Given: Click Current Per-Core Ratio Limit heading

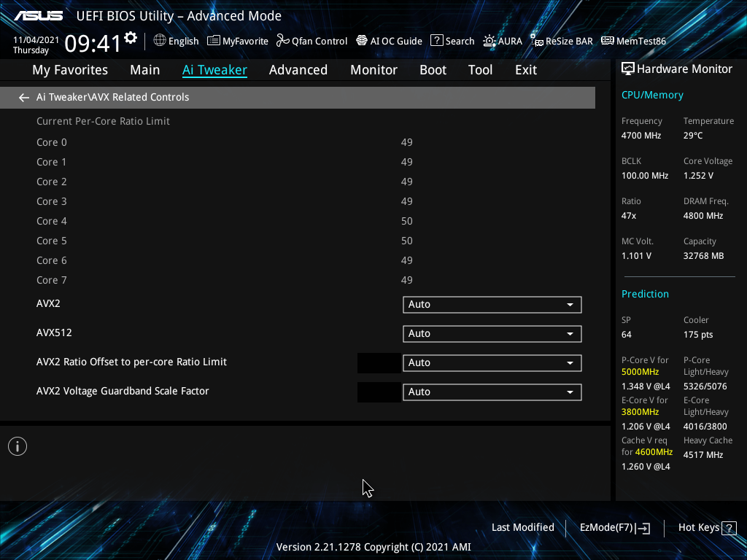Looking at the screenshot, I should pos(103,122).
